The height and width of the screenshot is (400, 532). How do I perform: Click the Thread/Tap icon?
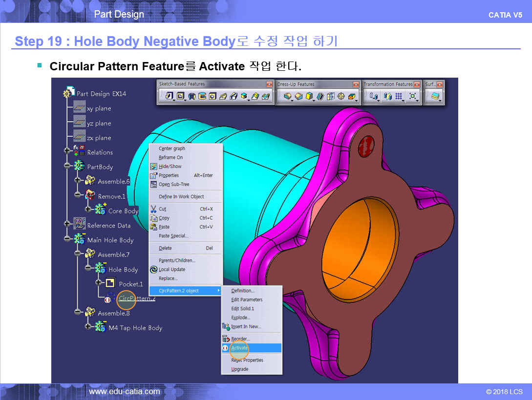341,97
